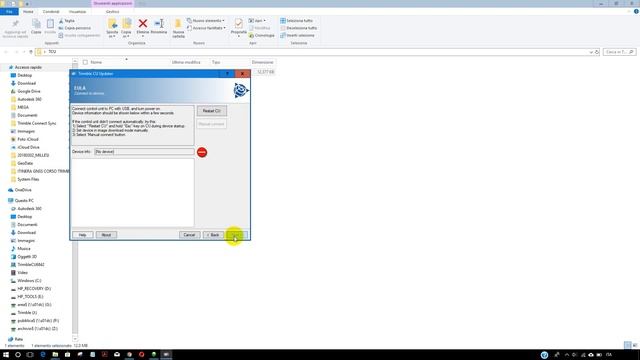Open the address bar history dropdown arrow
This screenshot has height=360, width=640.
[591, 52]
